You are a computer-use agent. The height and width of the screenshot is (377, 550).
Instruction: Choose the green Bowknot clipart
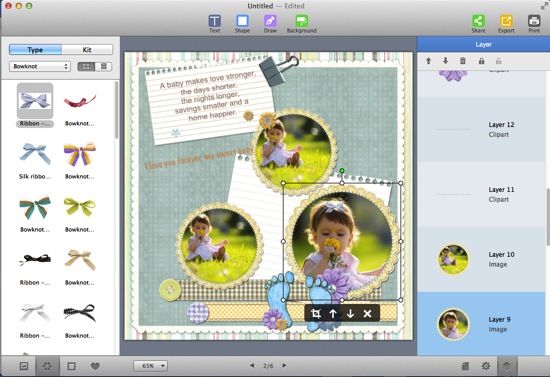[x=80, y=207]
